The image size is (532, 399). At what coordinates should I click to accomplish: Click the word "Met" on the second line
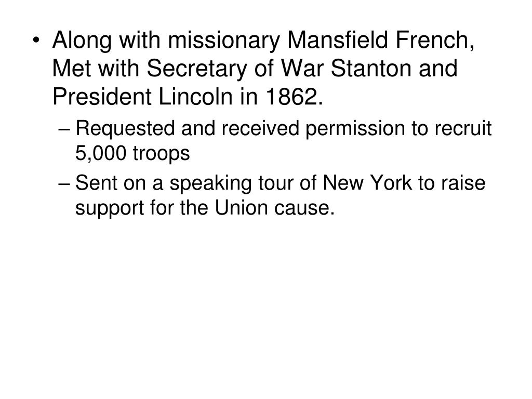72,69
